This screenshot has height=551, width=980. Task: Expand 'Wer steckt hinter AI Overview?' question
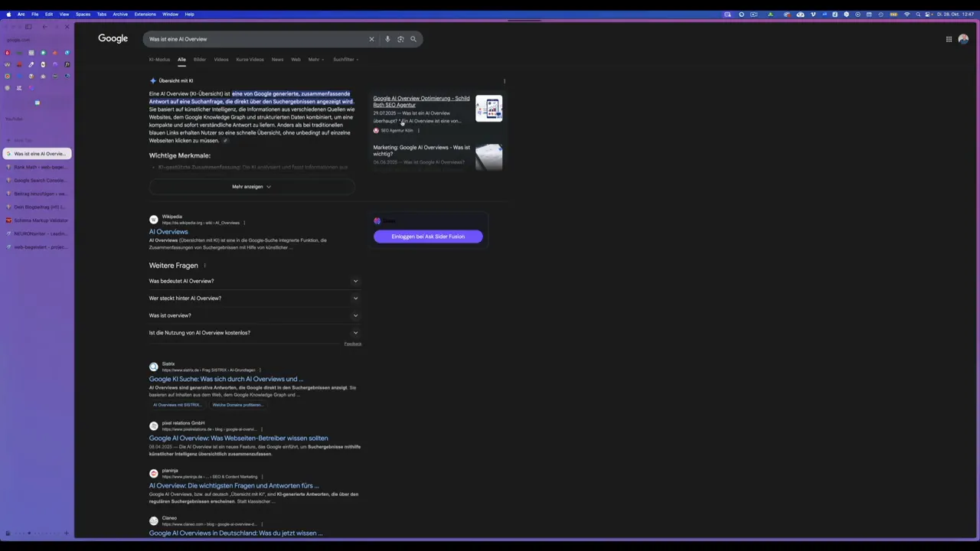click(253, 298)
